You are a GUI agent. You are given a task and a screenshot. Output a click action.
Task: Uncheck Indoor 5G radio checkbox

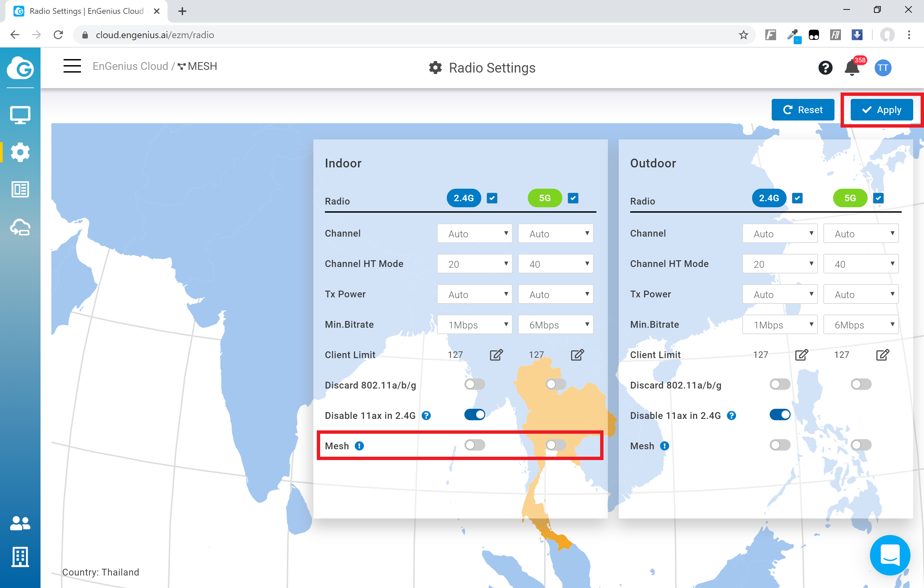pyautogui.click(x=573, y=198)
